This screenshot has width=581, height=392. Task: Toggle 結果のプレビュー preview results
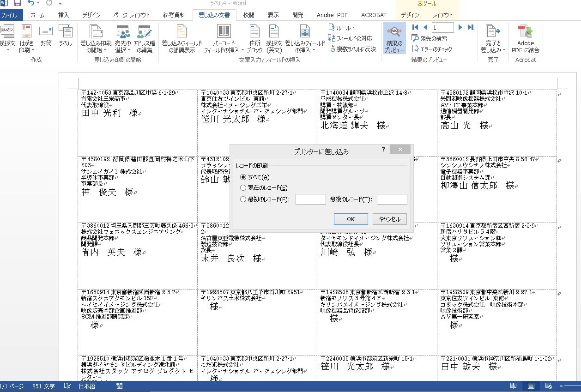394,39
